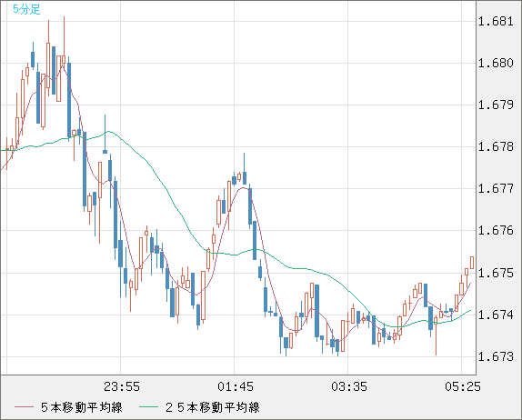Click the 1.681 price axis label
The image size is (522, 420).
click(x=496, y=21)
